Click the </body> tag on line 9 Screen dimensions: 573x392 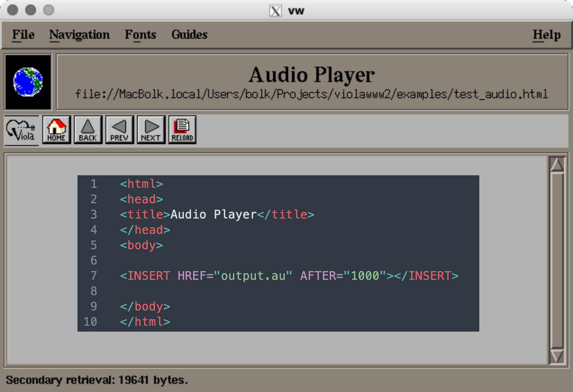click(x=145, y=306)
